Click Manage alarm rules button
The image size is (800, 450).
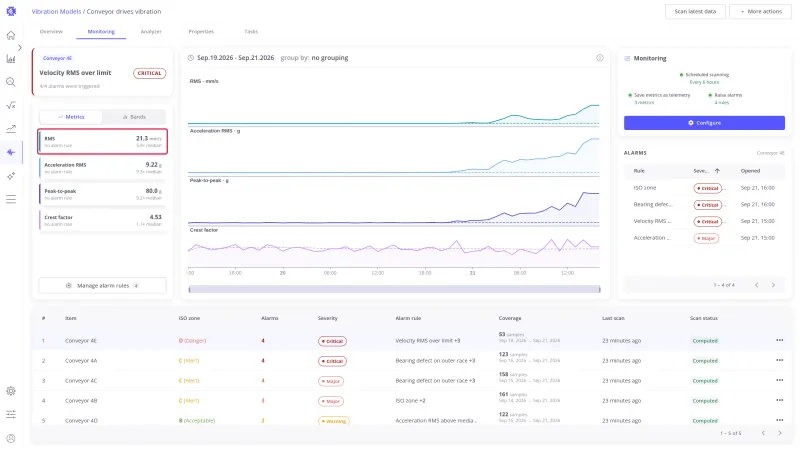click(103, 286)
